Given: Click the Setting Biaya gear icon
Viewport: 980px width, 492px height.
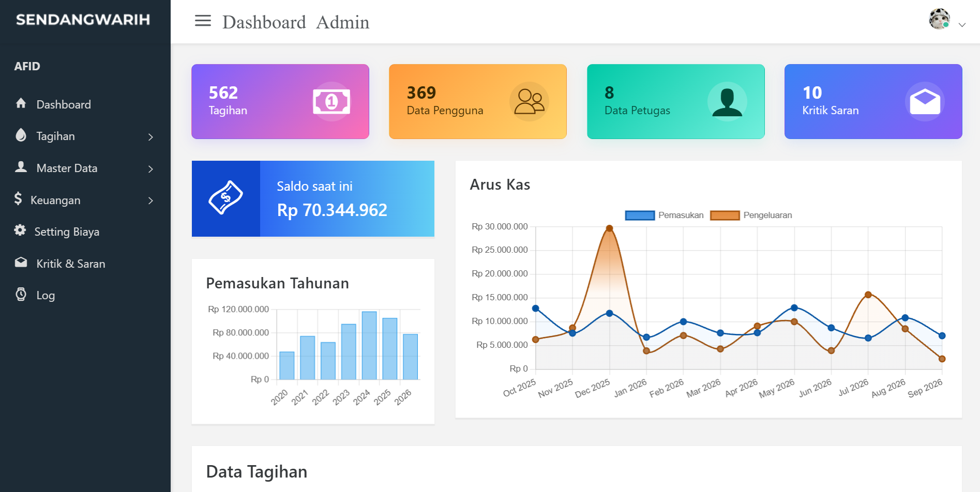Looking at the screenshot, I should 20,230.
